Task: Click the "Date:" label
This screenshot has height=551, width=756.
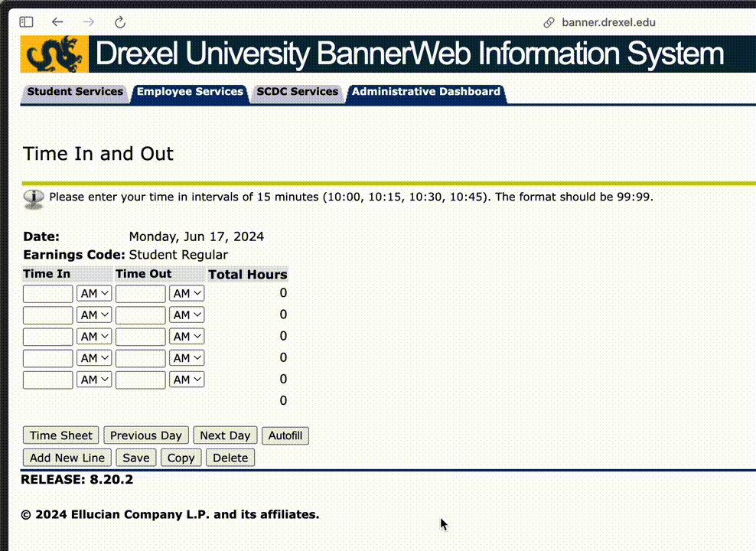Action: point(41,236)
